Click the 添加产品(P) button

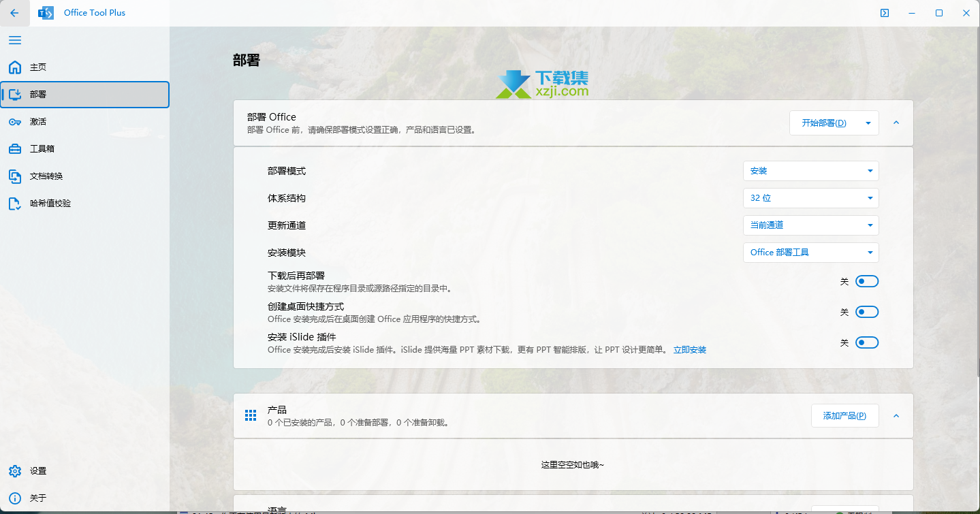click(x=844, y=416)
